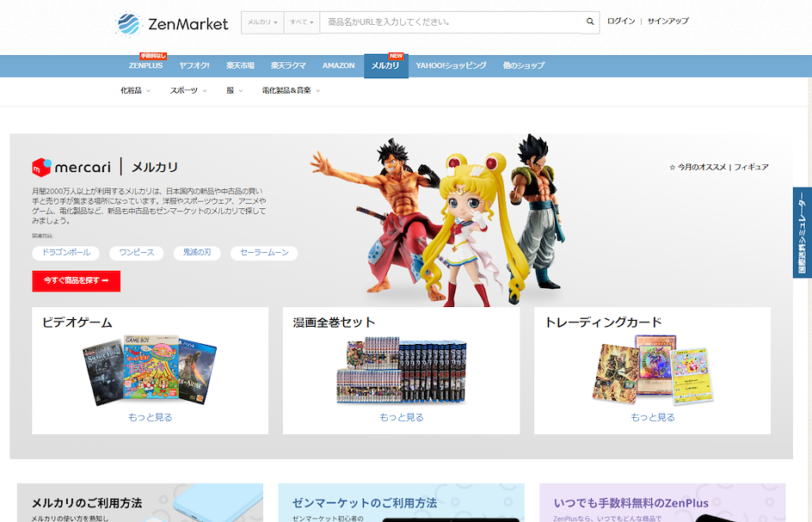Viewport: 812px width, 522px height.
Task: Expand the 電化製品&音楽 category menu
Action: (x=291, y=90)
